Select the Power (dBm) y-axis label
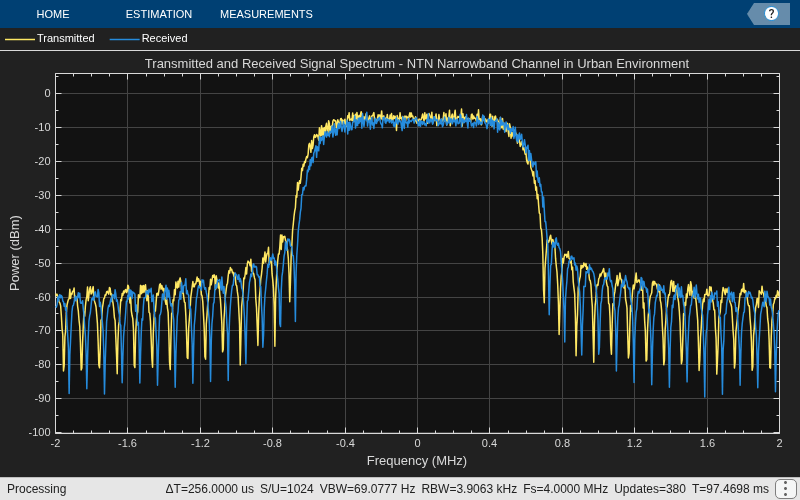The image size is (800, 500). (15, 254)
